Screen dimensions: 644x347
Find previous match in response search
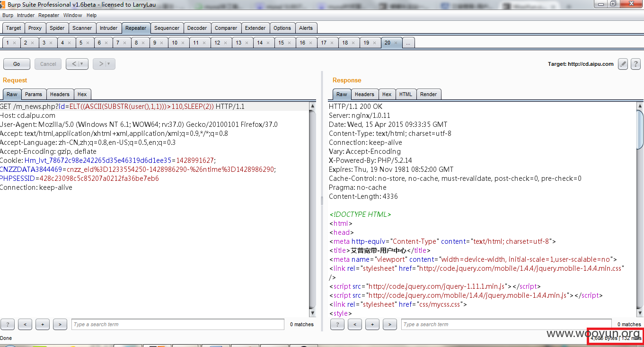click(354, 324)
